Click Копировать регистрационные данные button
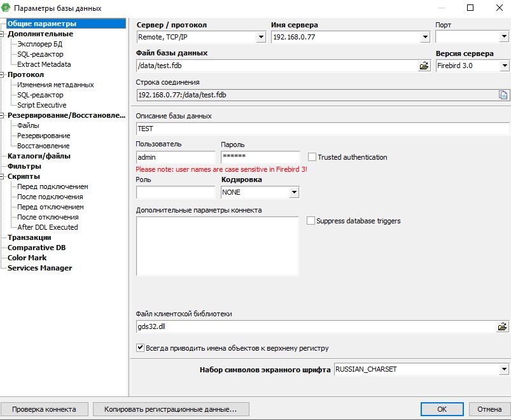Screen dimensions: 511x420 [x=171, y=409]
